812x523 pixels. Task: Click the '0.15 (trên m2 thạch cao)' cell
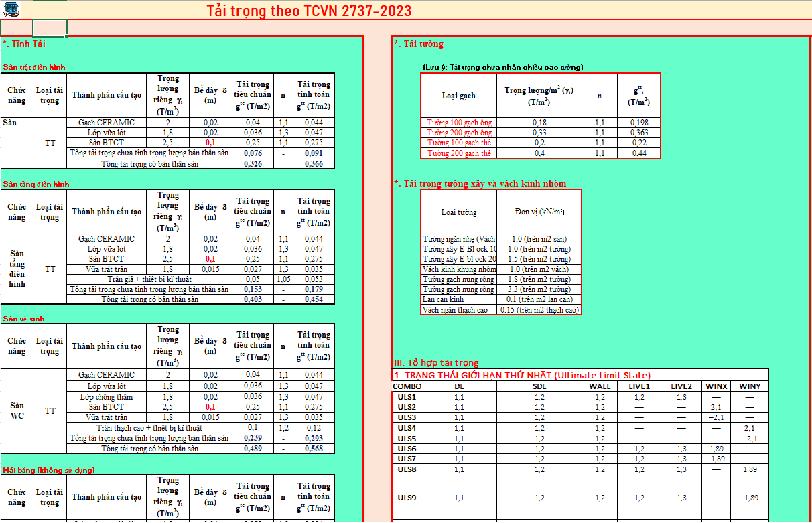(x=539, y=310)
